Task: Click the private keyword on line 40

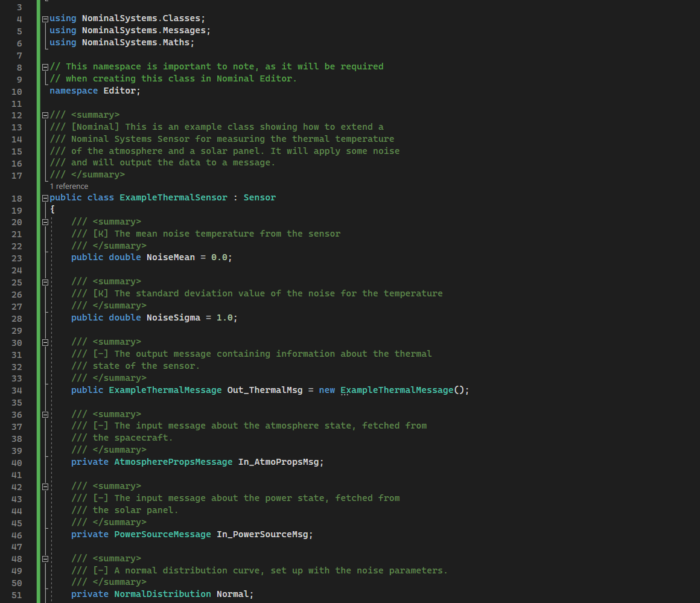Action: coord(90,462)
